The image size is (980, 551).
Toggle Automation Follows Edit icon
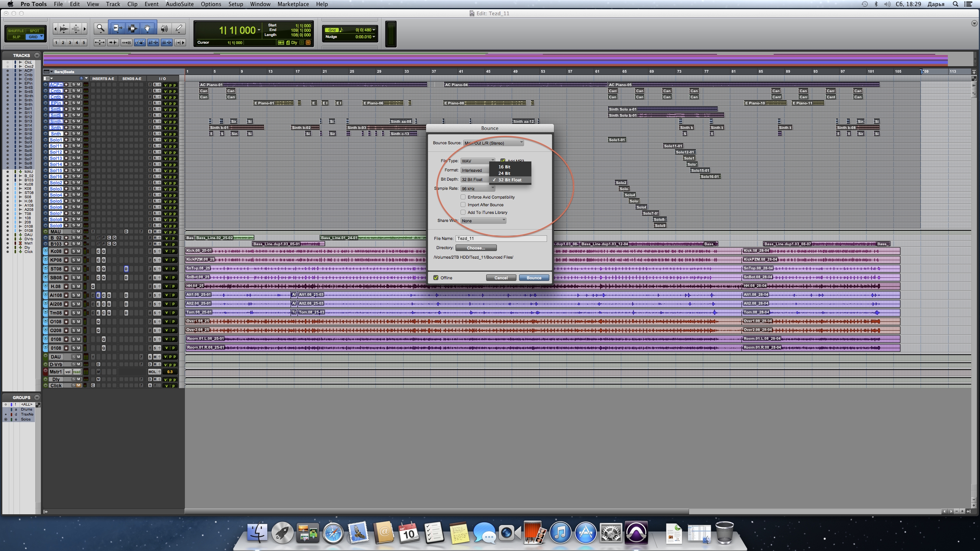tap(140, 42)
